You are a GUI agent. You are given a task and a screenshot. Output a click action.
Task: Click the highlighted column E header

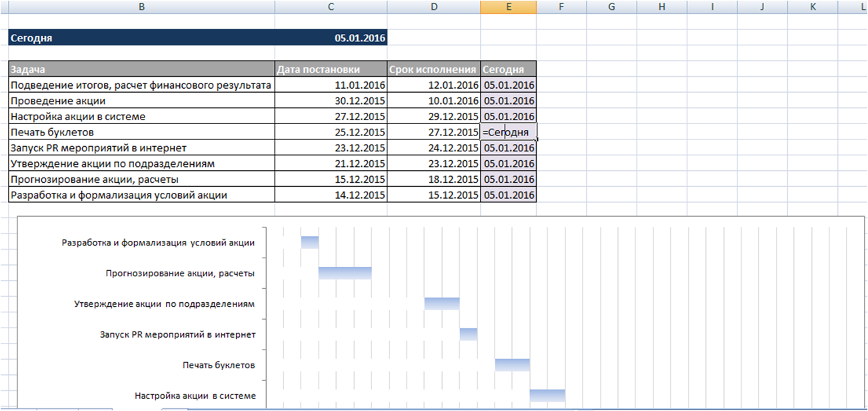pyautogui.click(x=508, y=7)
